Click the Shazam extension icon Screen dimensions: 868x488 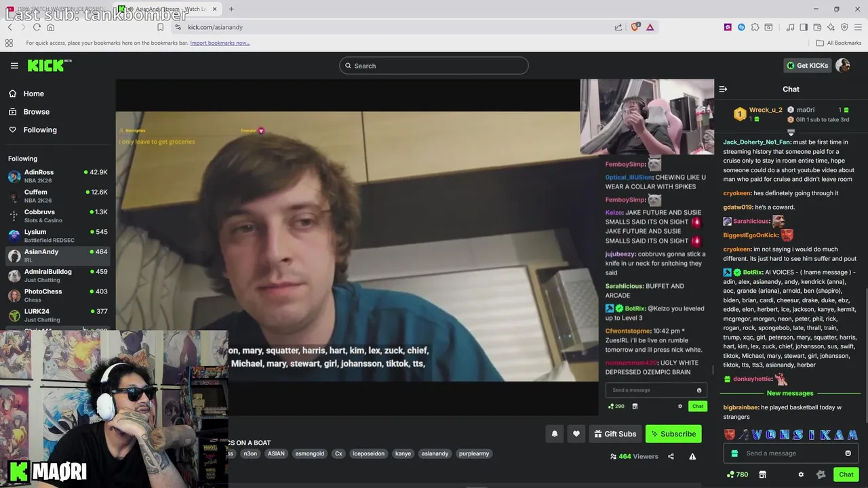[x=741, y=27]
